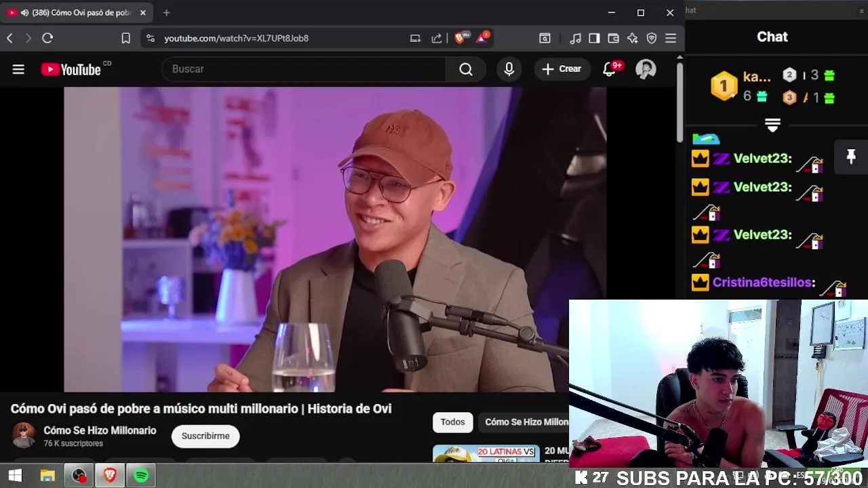Open the YouTube account avatar menu
This screenshot has width=868, height=488.
646,69
